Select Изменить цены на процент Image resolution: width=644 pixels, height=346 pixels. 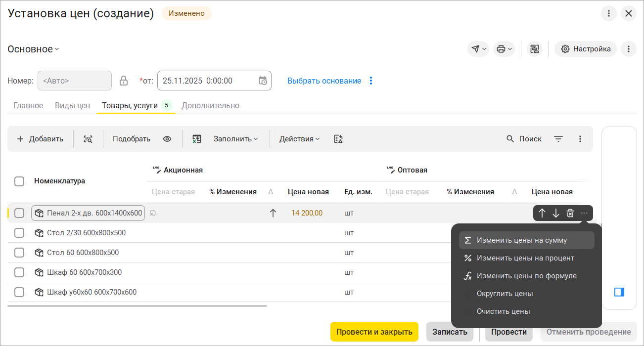[525, 258]
